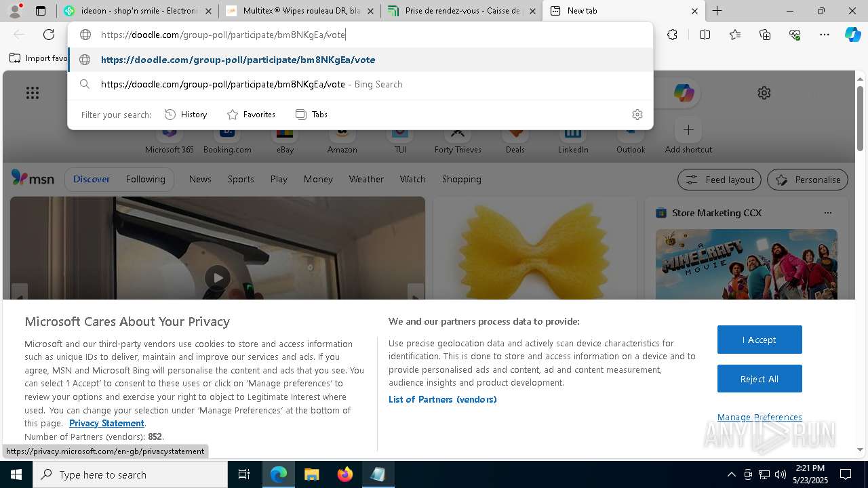Open the Copilot sidebar icon

pyautogui.click(x=852, y=35)
